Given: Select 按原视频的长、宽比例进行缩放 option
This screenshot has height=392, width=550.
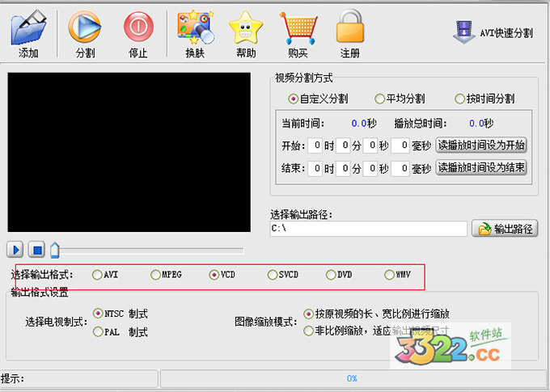Looking at the screenshot, I should (x=377, y=314).
